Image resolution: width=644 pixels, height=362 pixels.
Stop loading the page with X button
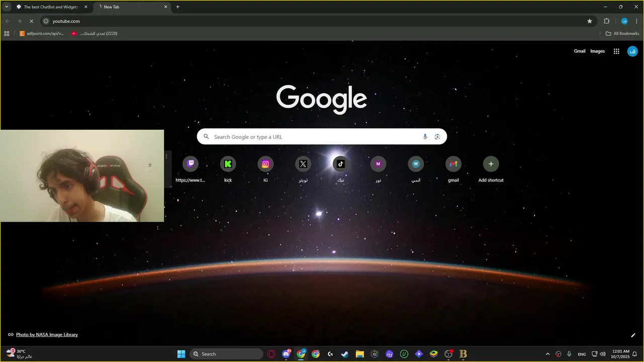pos(31,21)
